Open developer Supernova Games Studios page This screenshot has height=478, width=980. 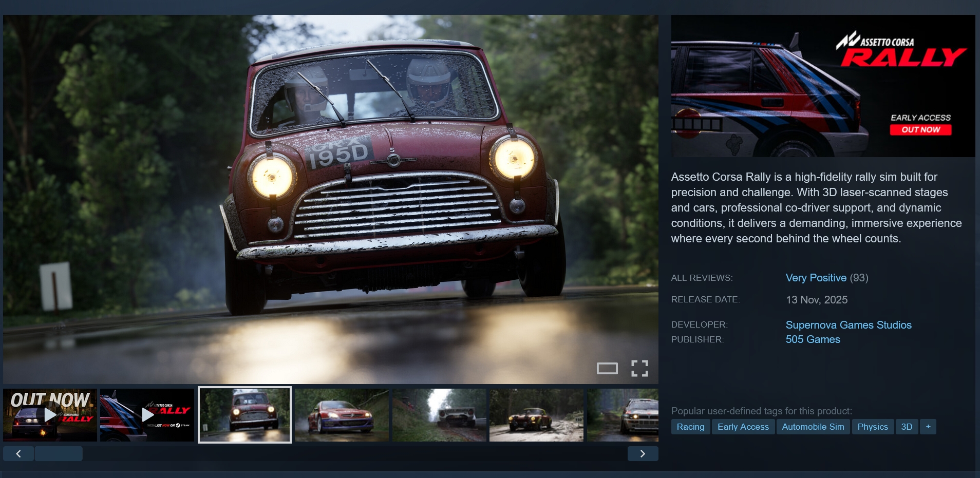click(x=849, y=325)
